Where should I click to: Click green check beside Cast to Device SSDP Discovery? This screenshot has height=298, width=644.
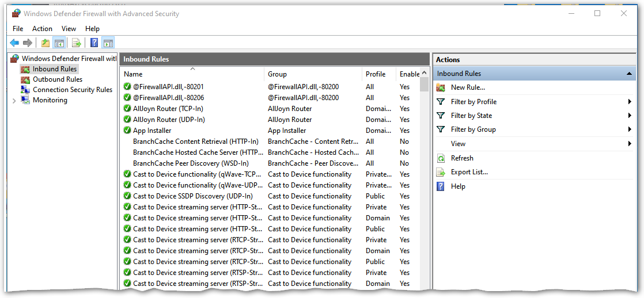(127, 196)
